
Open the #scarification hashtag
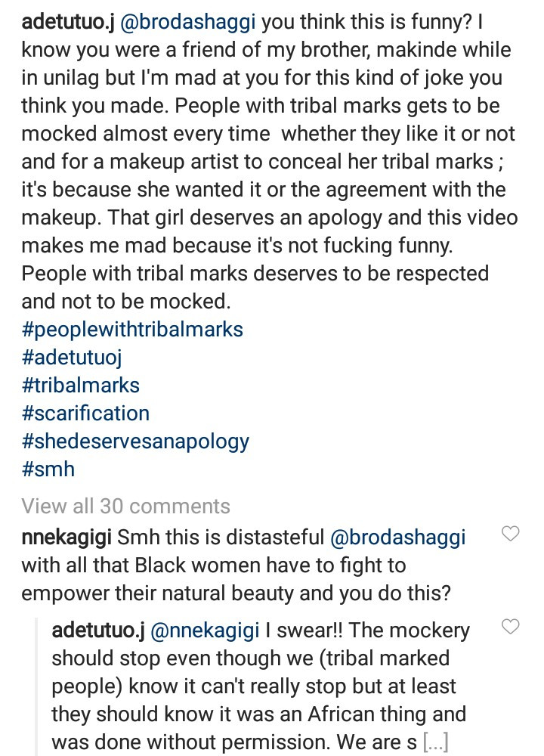tap(85, 413)
